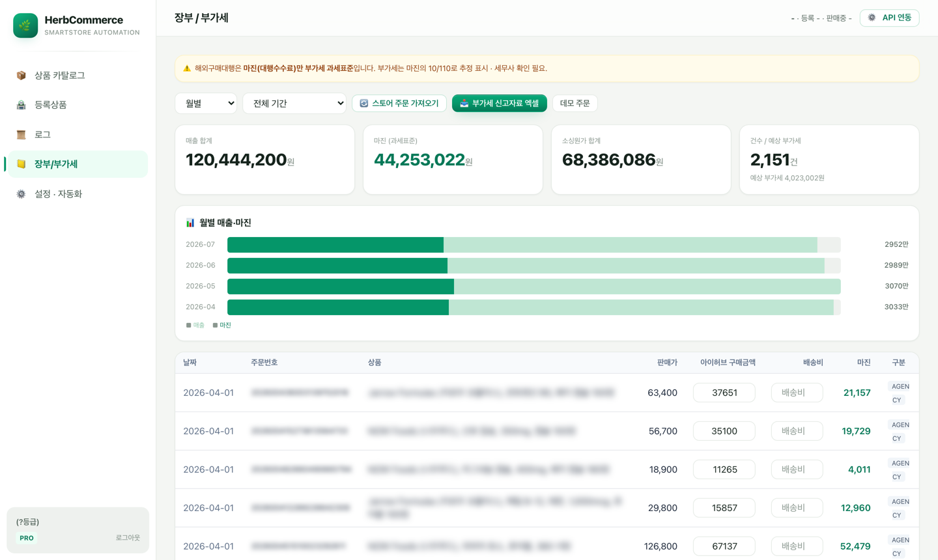Open the 로그 page
Screen dimensions: 938x560
pyautogui.click(x=78, y=135)
